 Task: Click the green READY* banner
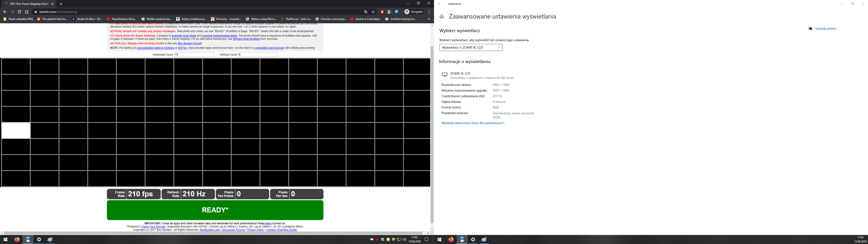point(215,210)
